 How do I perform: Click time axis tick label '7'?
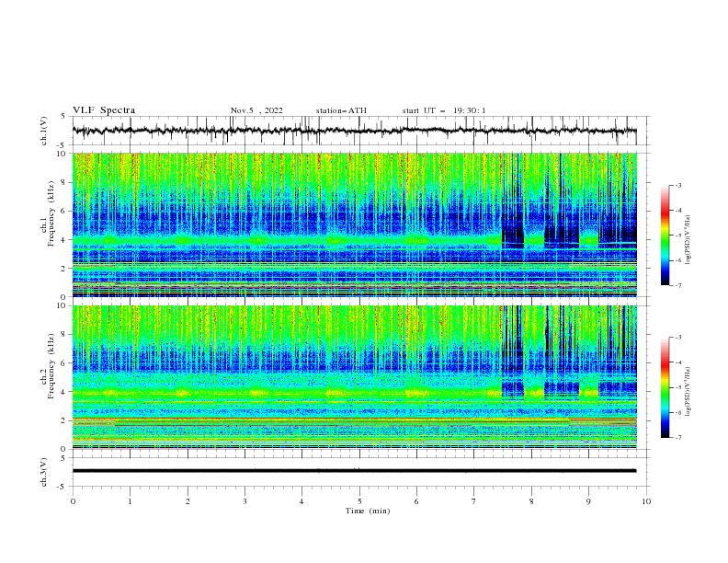pyautogui.click(x=474, y=501)
